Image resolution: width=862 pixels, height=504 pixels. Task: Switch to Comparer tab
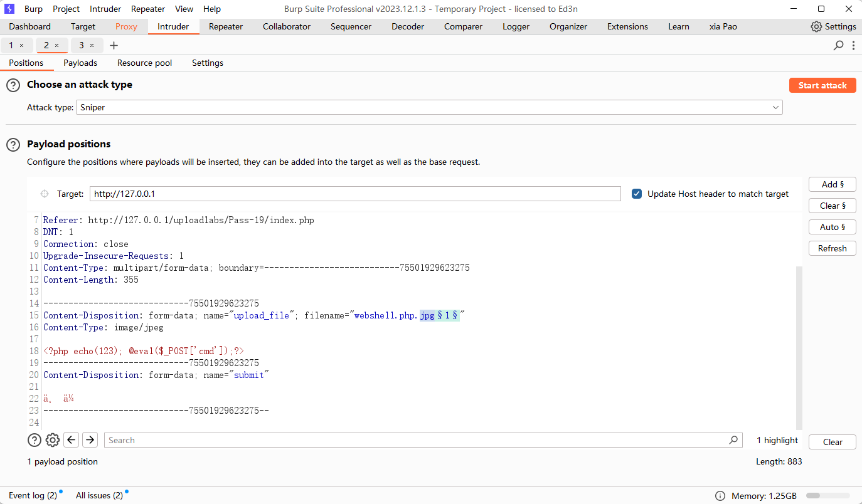(463, 26)
